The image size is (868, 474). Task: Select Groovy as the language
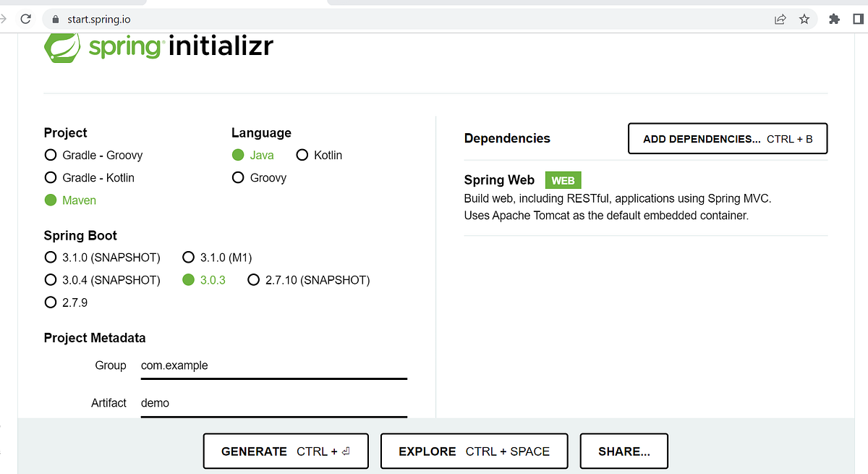[x=238, y=177]
